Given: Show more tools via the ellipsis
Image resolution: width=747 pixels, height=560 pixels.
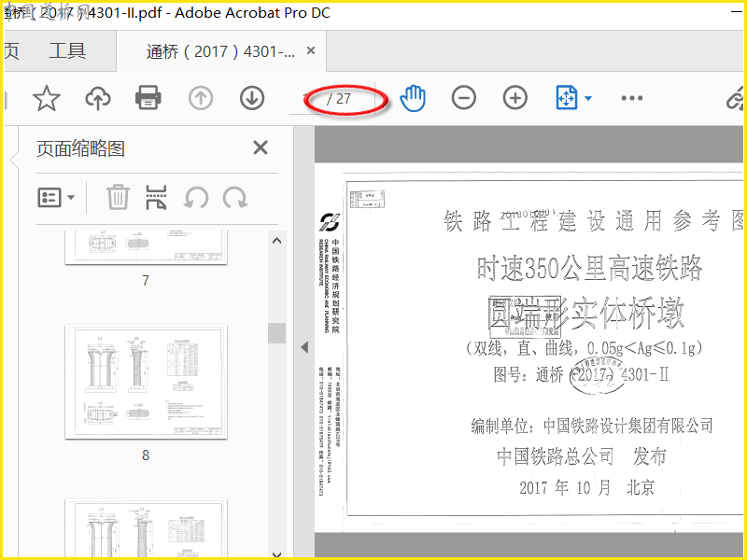Looking at the screenshot, I should pos(632,98).
